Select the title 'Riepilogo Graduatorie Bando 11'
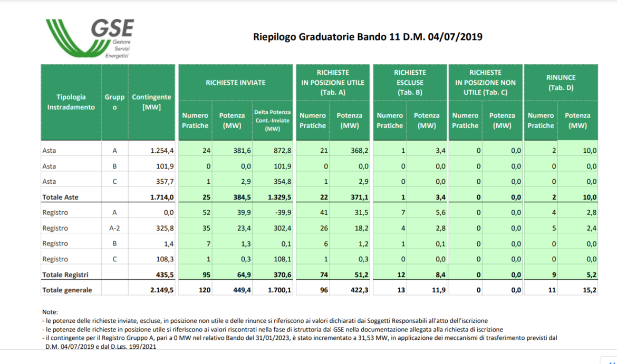617x364 pixels. [368, 37]
